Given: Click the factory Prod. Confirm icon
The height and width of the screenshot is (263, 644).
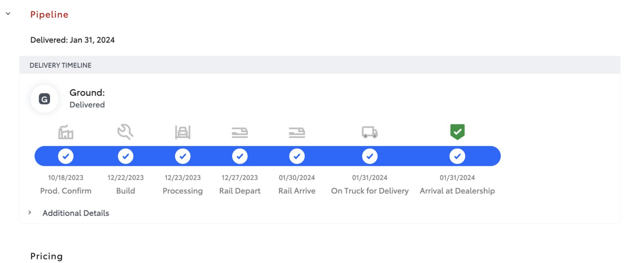Looking at the screenshot, I should click(x=66, y=132).
